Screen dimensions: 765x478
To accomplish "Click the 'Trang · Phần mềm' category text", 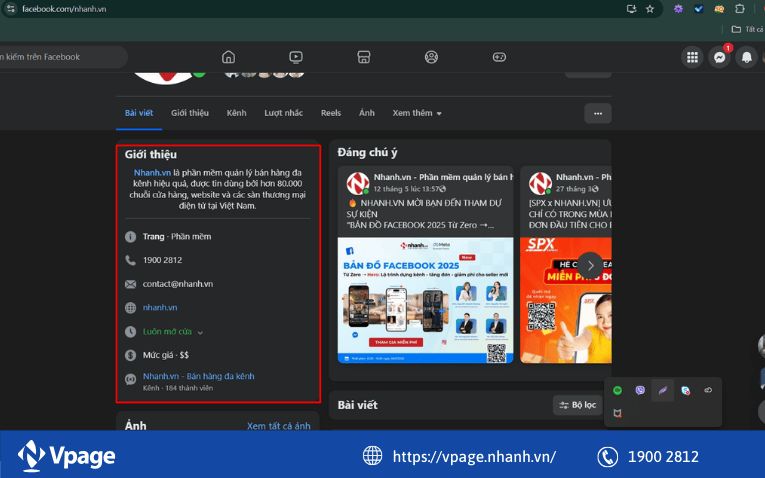I will [177, 237].
